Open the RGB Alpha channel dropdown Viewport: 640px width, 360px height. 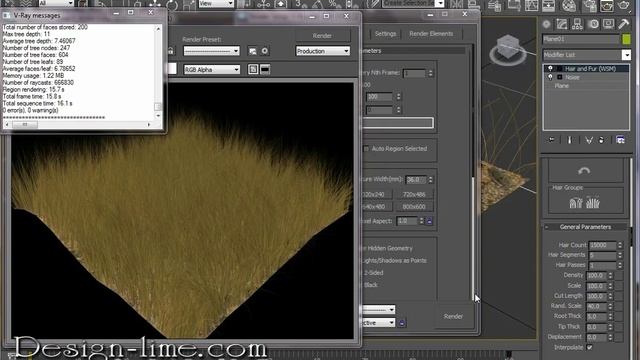[x=211, y=69]
